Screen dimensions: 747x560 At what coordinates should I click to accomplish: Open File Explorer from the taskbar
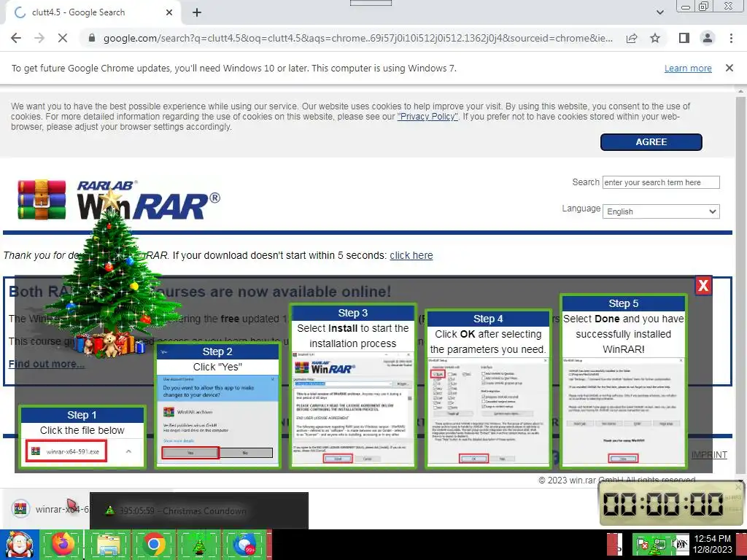[x=108, y=544]
